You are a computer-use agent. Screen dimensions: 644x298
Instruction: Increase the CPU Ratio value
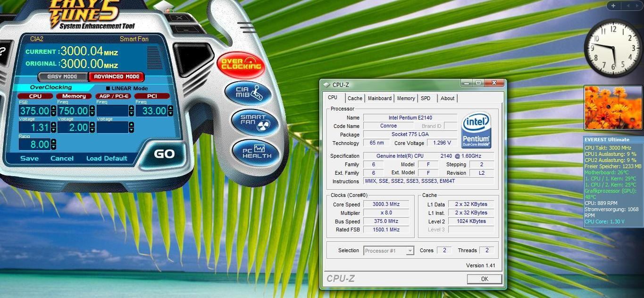(53, 142)
